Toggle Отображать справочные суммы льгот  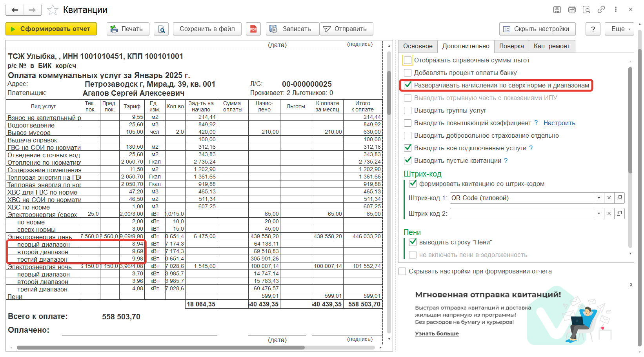click(408, 60)
